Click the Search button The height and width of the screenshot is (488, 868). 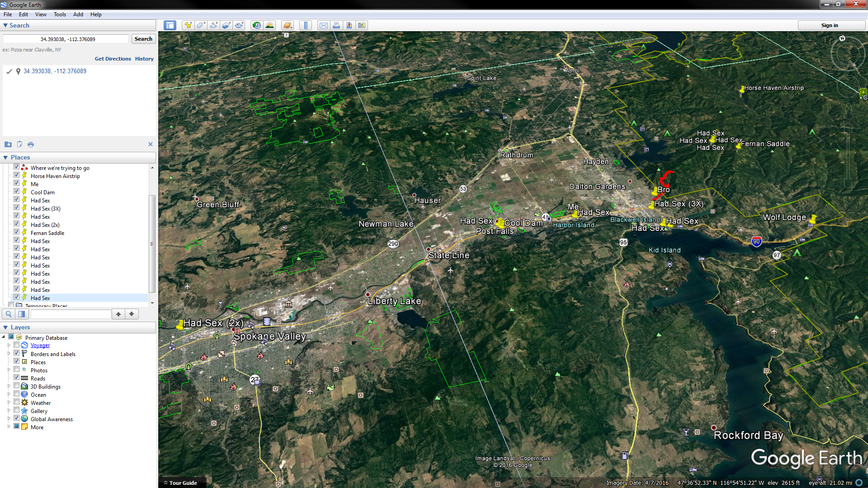click(143, 39)
